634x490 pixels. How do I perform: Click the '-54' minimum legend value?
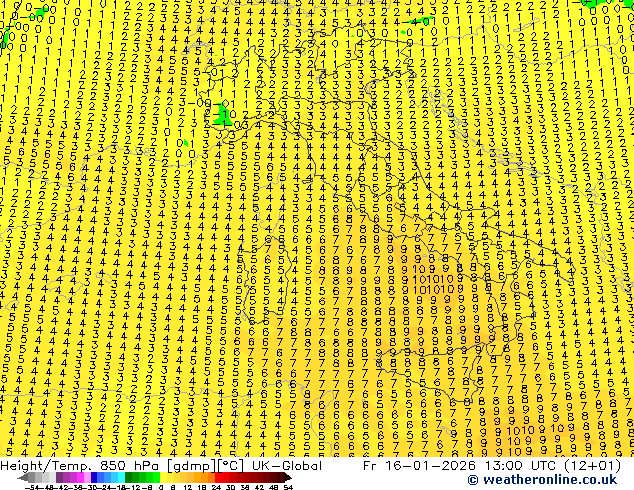(32, 487)
